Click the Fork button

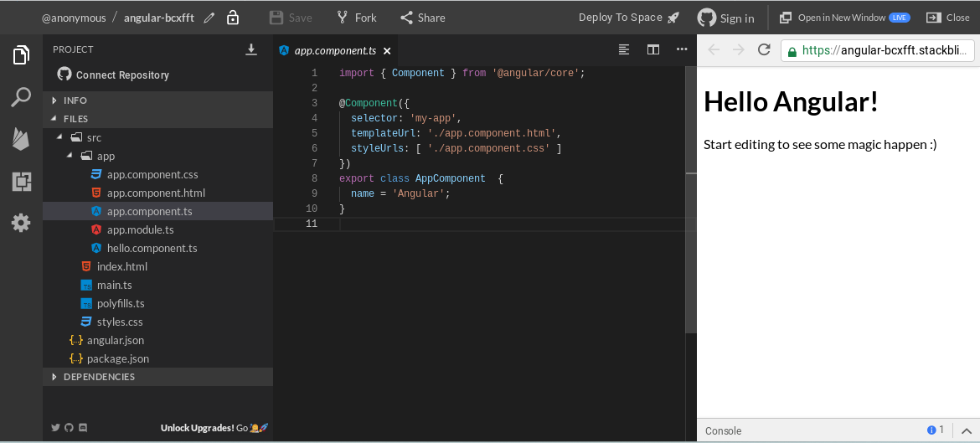[357, 18]
